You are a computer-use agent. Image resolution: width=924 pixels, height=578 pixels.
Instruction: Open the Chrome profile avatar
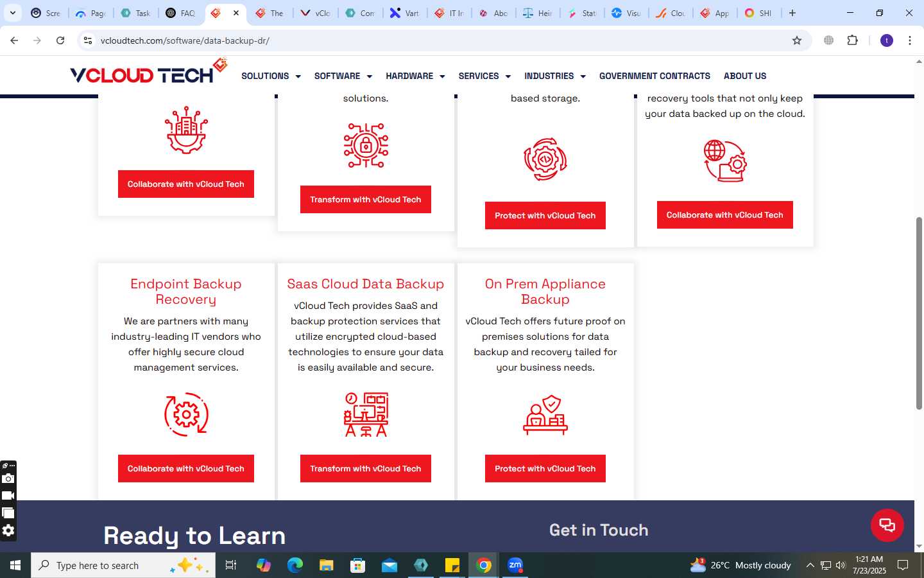(x=887, y=40)
